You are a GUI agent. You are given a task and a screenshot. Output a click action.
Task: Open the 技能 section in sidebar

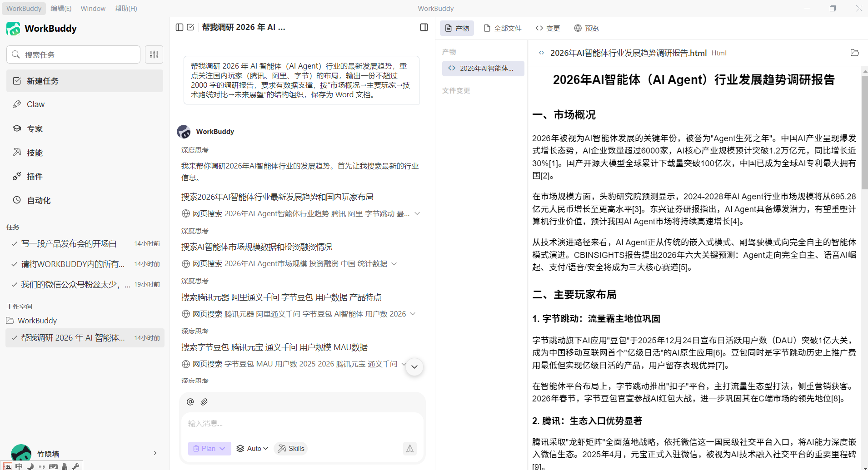tap(34, 153)
